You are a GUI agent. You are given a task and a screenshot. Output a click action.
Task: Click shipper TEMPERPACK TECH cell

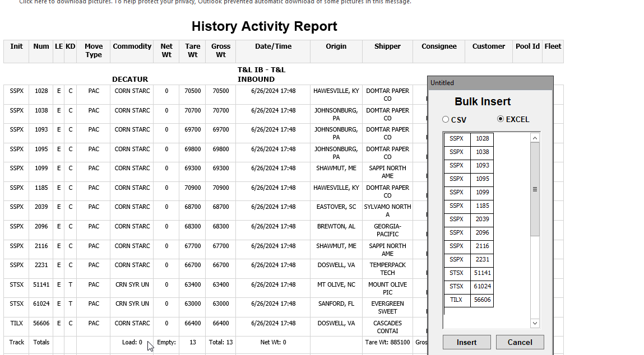click(x=387, y=269)
